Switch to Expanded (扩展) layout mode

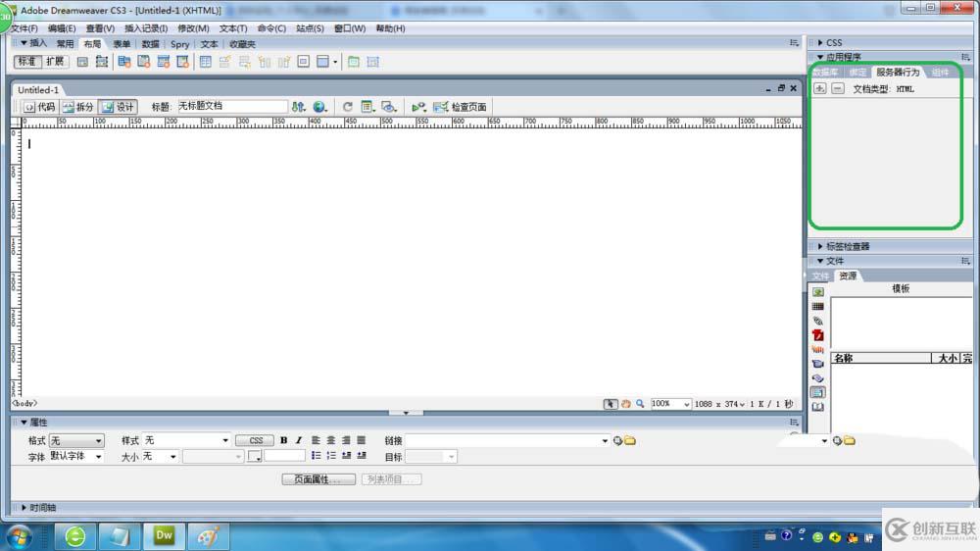pyautogui.click(x=55, y=62)
